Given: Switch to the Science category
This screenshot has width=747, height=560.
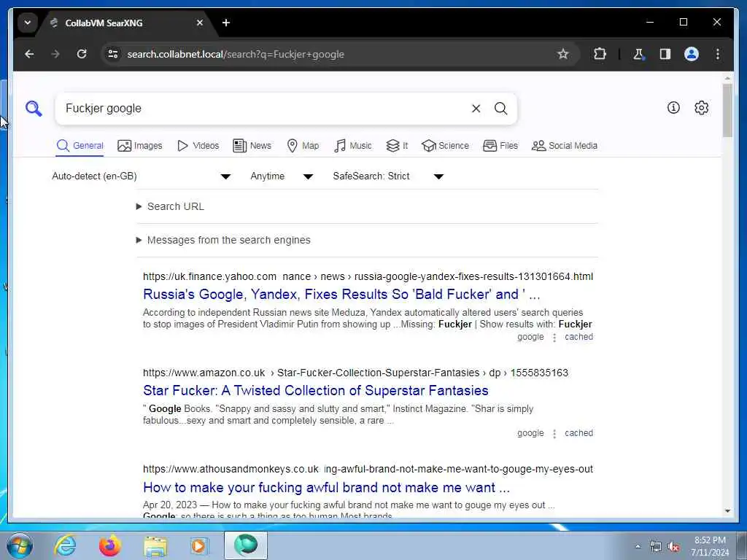Looking at the screenshot, I should (x=446, y=146).
